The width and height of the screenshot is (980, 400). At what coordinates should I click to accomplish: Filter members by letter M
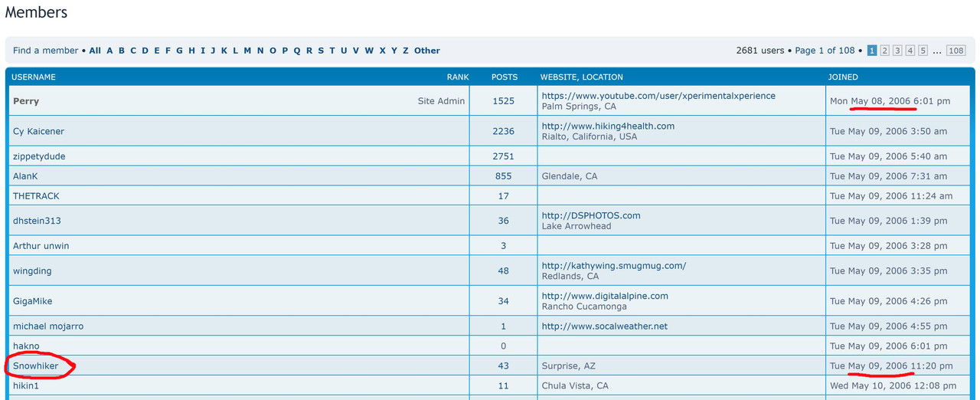(x=247, y=51)
